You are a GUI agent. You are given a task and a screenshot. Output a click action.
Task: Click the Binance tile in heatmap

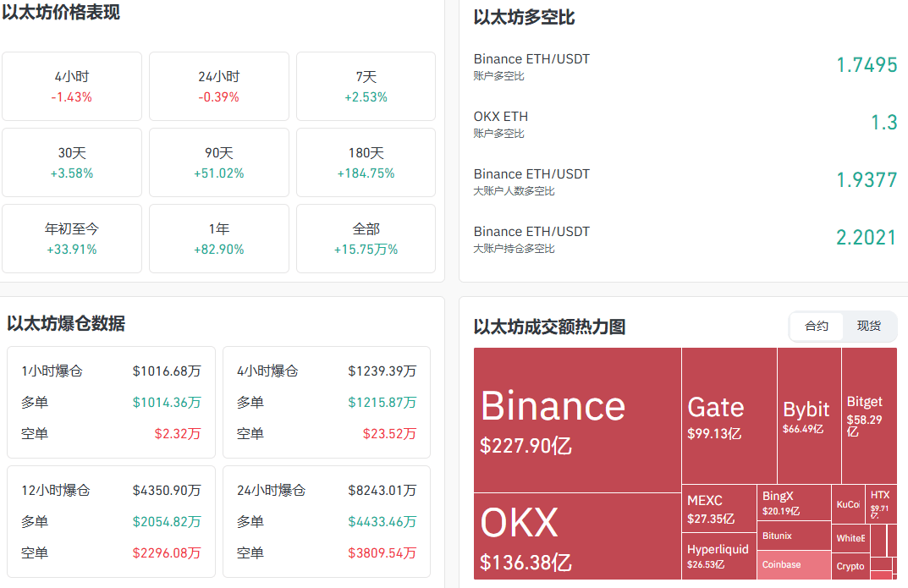coord(577,420)
